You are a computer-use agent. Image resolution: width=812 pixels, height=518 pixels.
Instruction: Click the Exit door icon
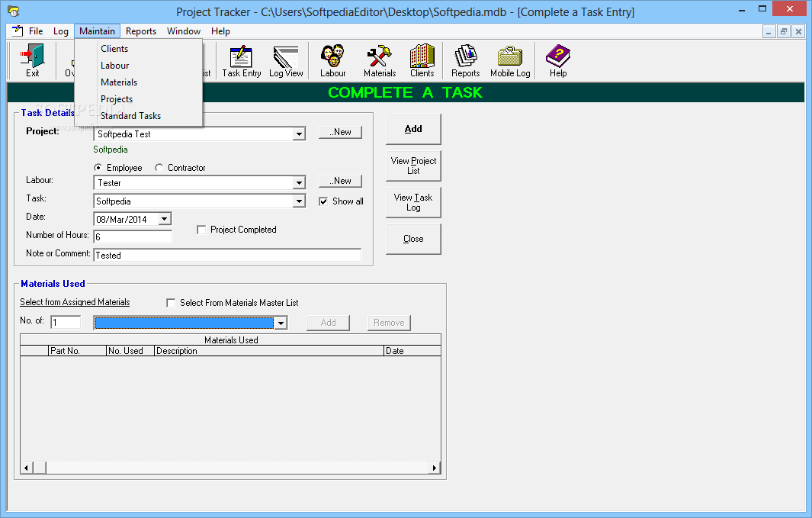(32, 60)
